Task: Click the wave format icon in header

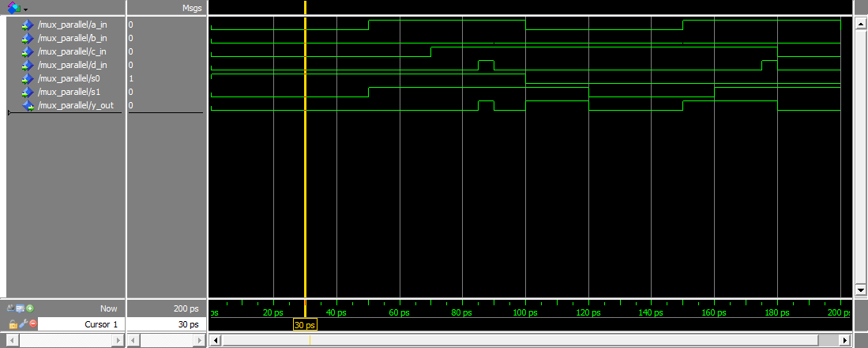Action: click(13, 7)
